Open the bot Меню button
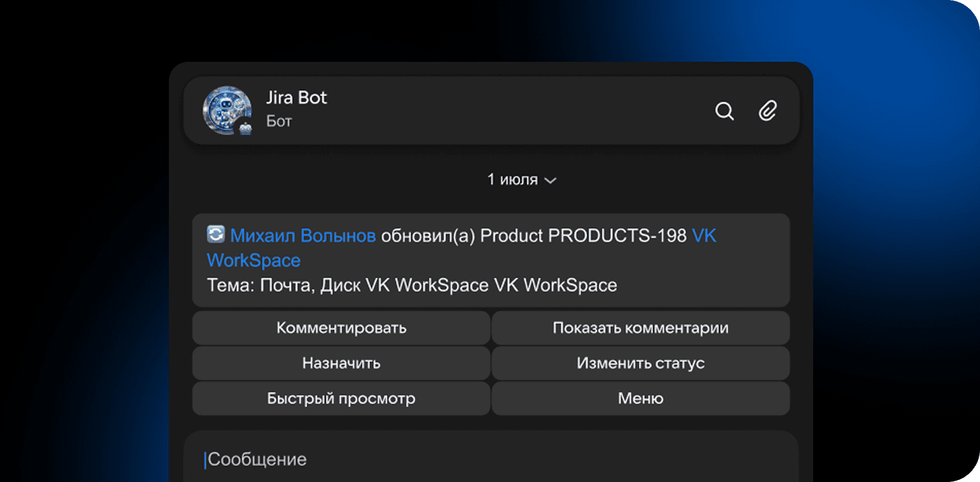 click(641, 398)
